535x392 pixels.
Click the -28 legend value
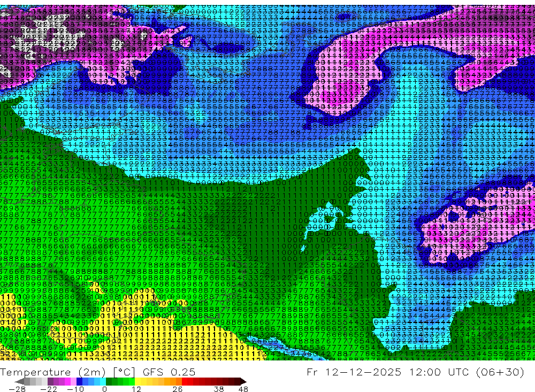[x=17, y=389]
